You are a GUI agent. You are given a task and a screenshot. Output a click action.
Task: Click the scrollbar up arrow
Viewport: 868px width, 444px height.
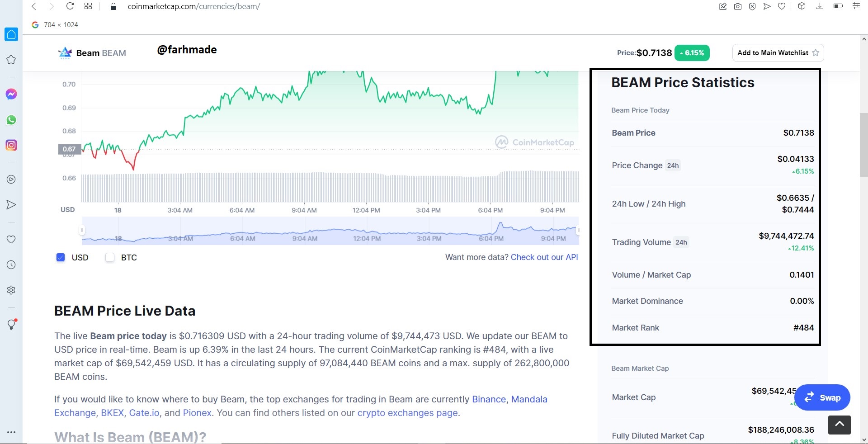tap(864, 39)
